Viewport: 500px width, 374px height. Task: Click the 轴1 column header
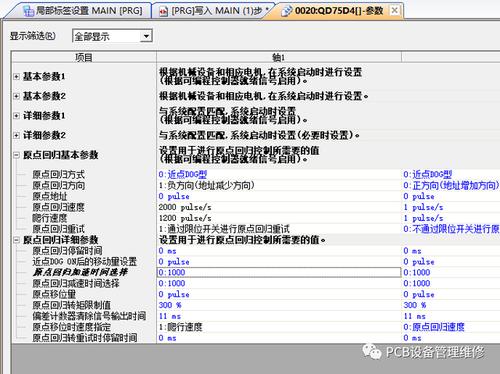tap(279, 57)
